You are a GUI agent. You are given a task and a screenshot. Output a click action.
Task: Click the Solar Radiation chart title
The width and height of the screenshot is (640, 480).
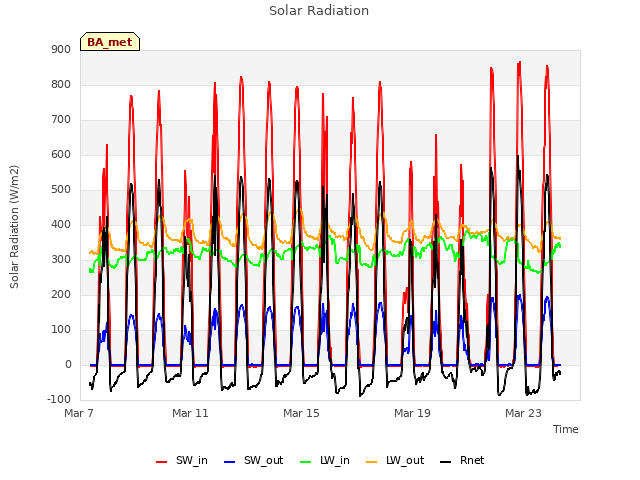tap(319, 11)
